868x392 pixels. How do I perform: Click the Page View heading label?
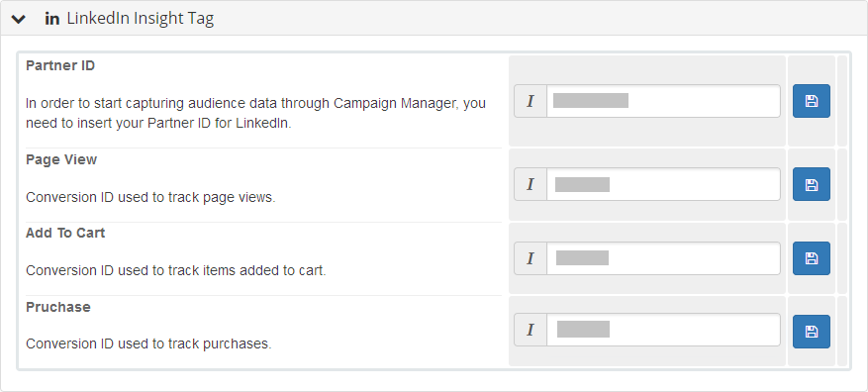pos(61,159)
